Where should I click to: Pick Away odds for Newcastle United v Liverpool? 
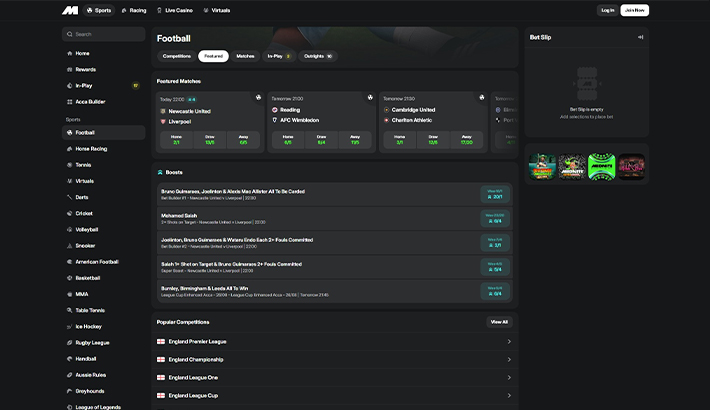click(x=243, y=140)
